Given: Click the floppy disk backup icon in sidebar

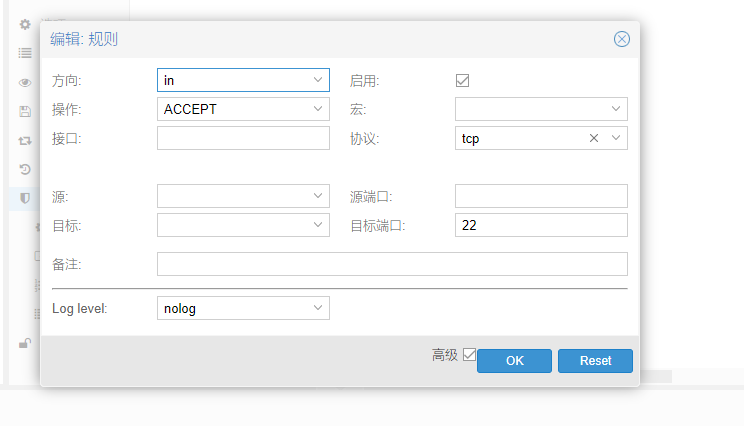Looking at the screenshot, I should click(x=25, y=112).
